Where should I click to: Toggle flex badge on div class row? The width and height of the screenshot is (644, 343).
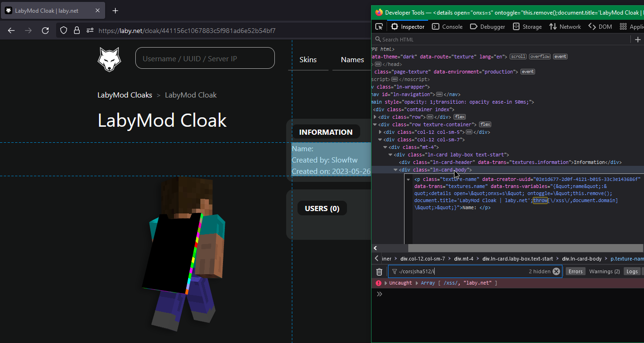(460, 117)
